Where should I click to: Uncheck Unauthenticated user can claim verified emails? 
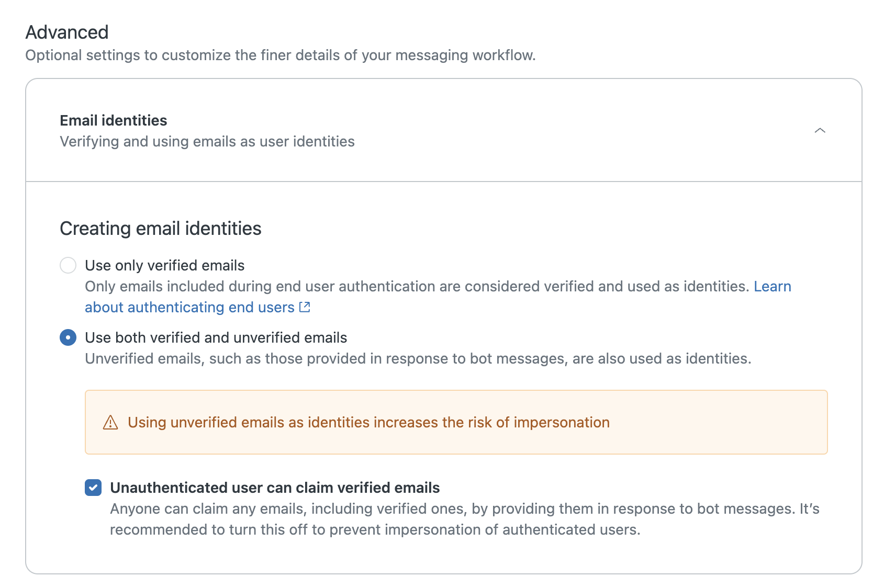[x=93, y=488]
